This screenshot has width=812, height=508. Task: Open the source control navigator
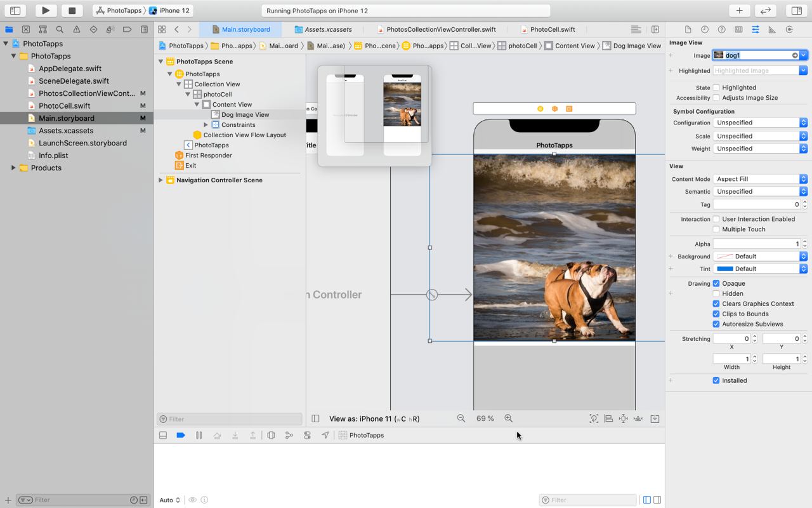coord(26,29)
